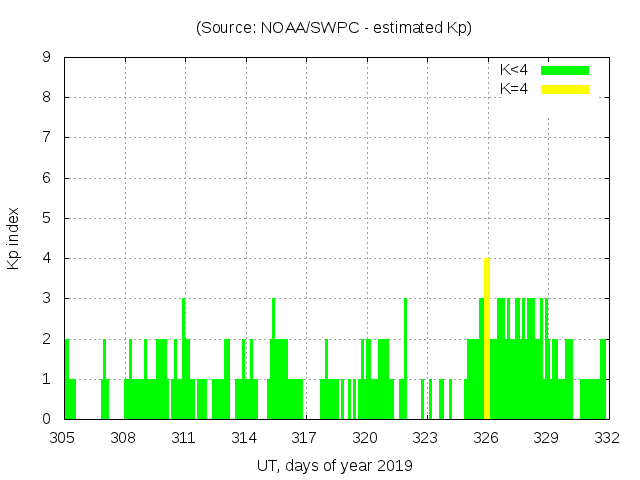This screenshot has width=640, height=480.
Task: Click the NOAA/SWPC source title text
Action: point(333,28)
